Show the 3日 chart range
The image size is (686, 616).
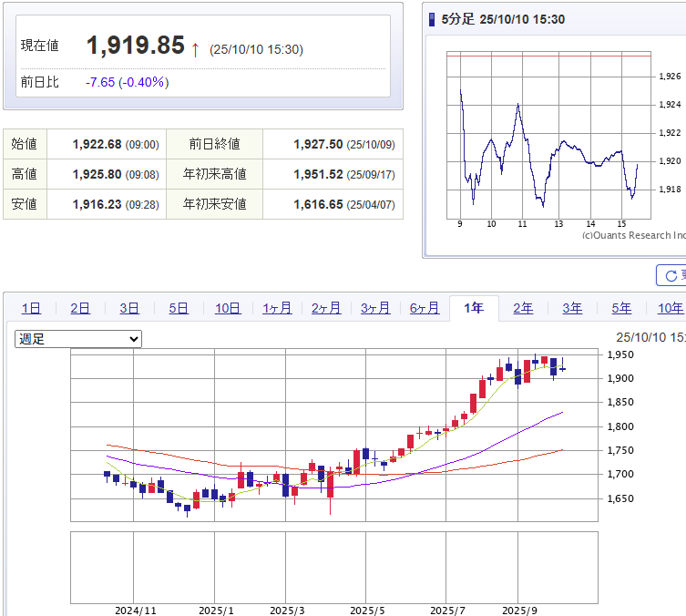129,308
